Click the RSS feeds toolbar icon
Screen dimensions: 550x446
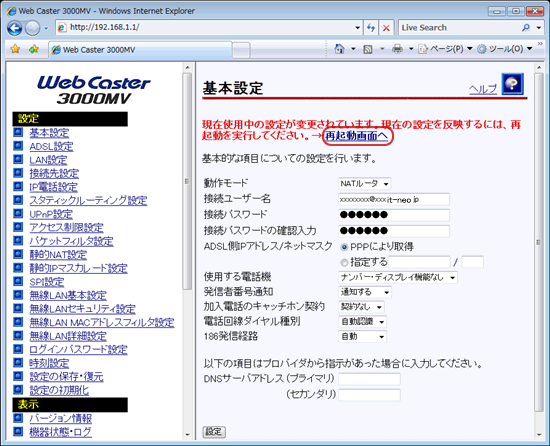click(x=368, y=49)
